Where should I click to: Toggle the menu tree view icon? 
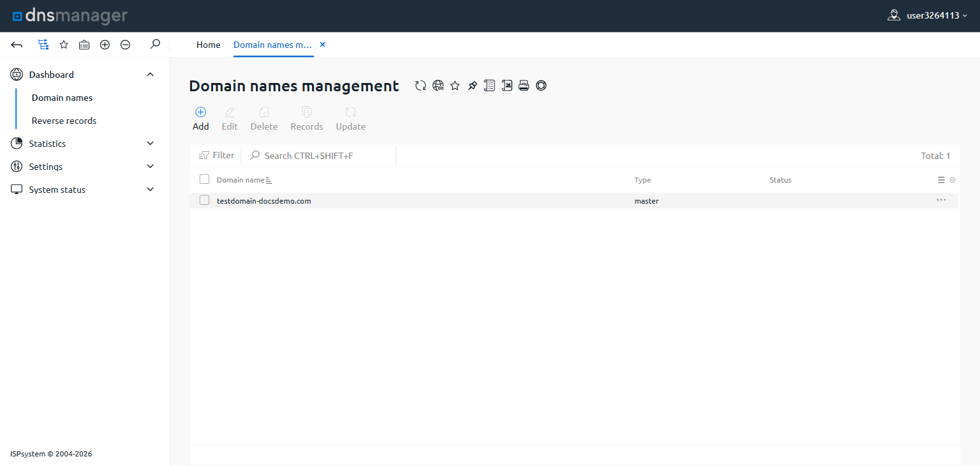click(x=43, y=45)
